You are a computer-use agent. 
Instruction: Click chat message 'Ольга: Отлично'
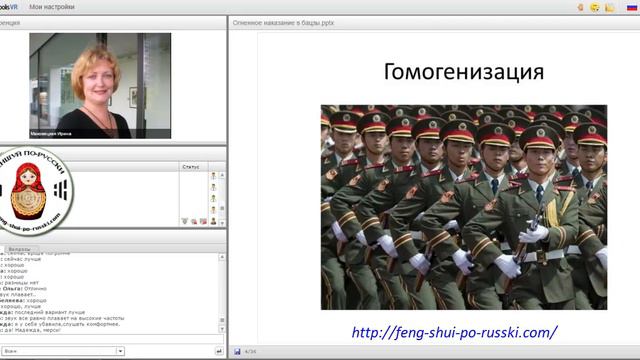tap(24, 289)
